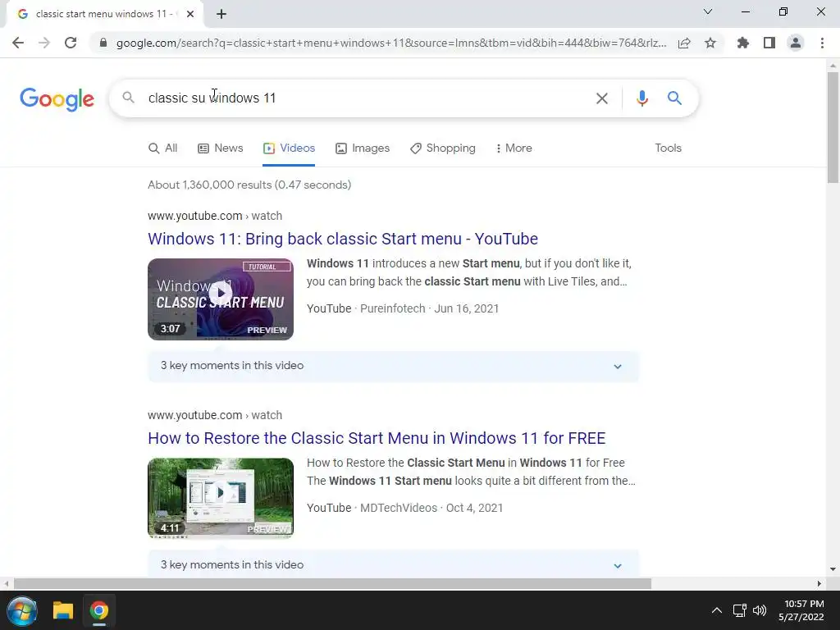
Task: Switch to the Images tab
Action: [x=362, y=148]
